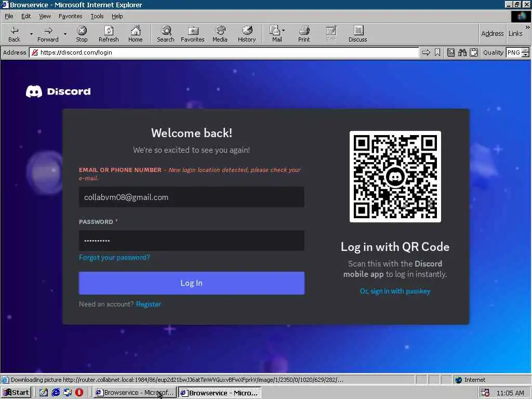
Task: Click the Forgot your password link
Action: [114, 258]
